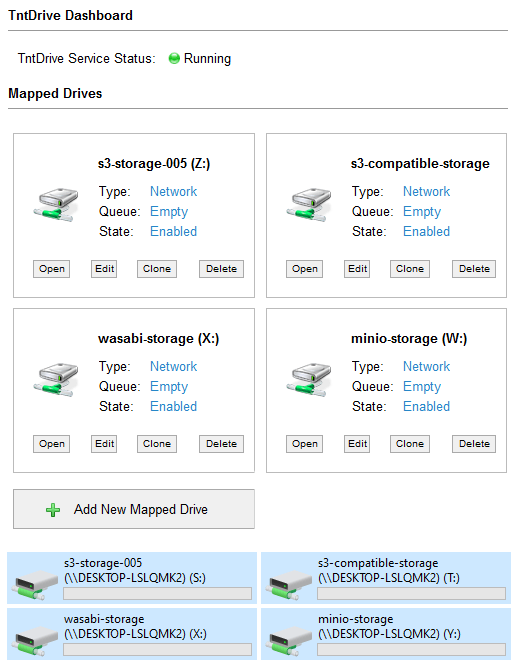Click the s3-compatible-storage card title
The image size is (519, 668).
(x=420, y=164)
